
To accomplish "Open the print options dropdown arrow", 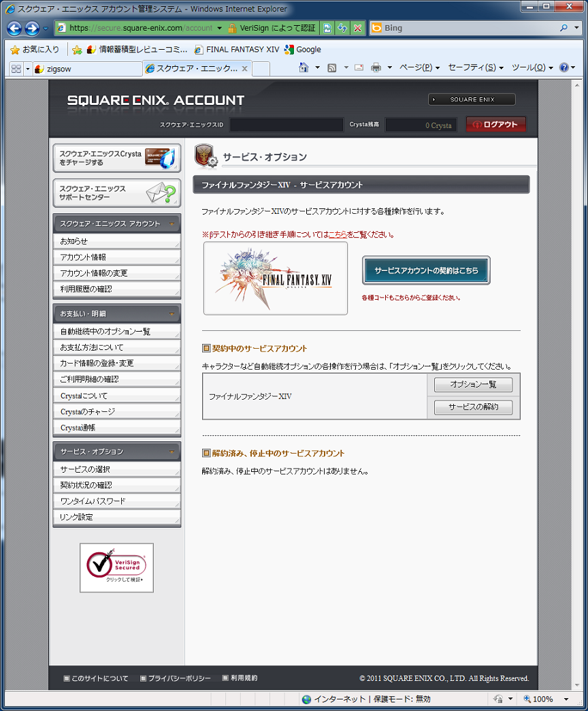I will [389, 67].
